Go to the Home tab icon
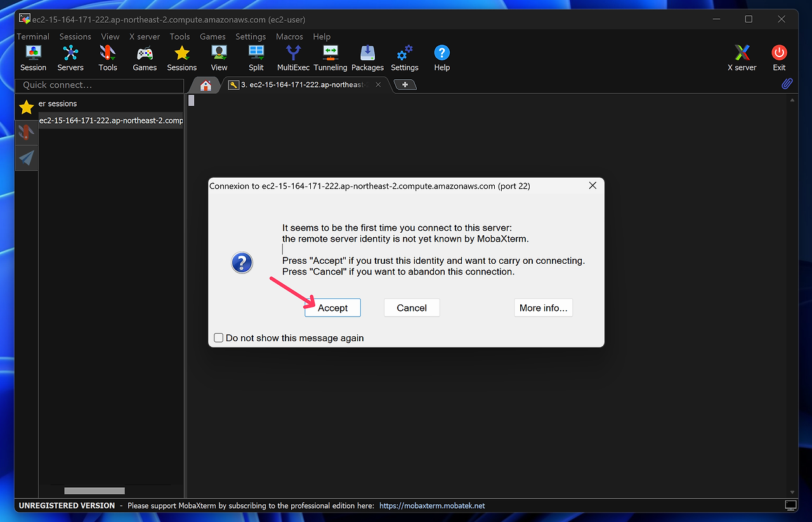 click(x=206, y=85)
